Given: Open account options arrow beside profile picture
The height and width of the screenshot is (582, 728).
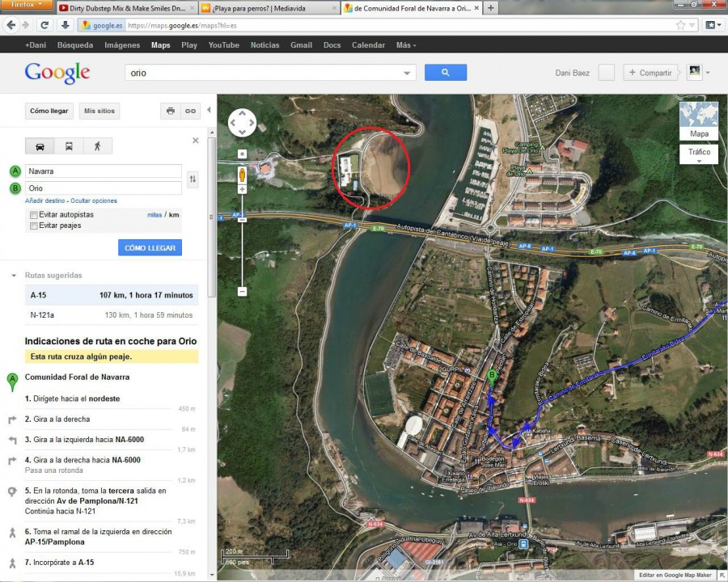Looking at the screenshot, I should [708, 73].
